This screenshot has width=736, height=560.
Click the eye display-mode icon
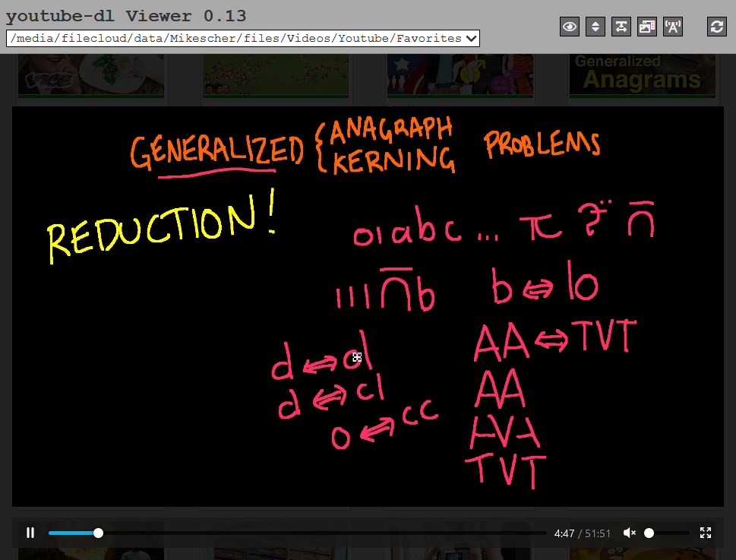[570, 27]
